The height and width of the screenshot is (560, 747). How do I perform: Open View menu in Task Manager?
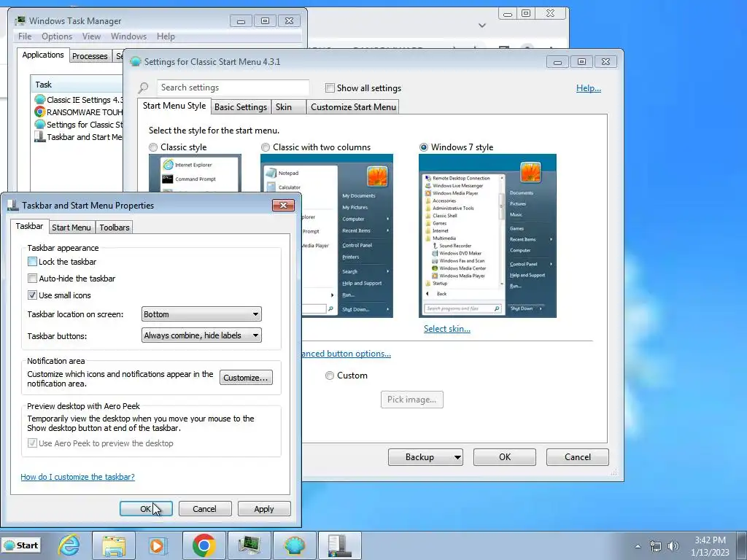click(91, 36)
